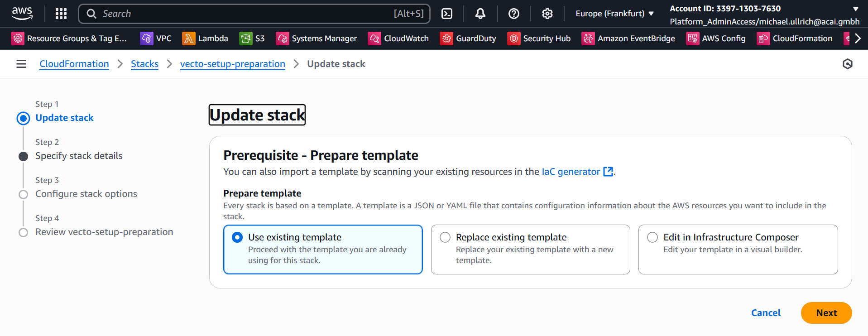Open the AWS Config shortcut
The height and width of the screenshot is (336, 868).
[716, 38]
